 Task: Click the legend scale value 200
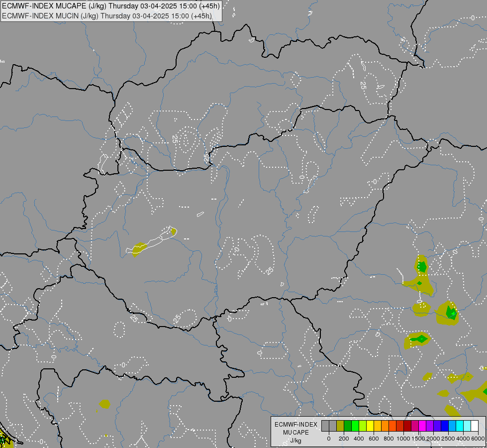344,439
